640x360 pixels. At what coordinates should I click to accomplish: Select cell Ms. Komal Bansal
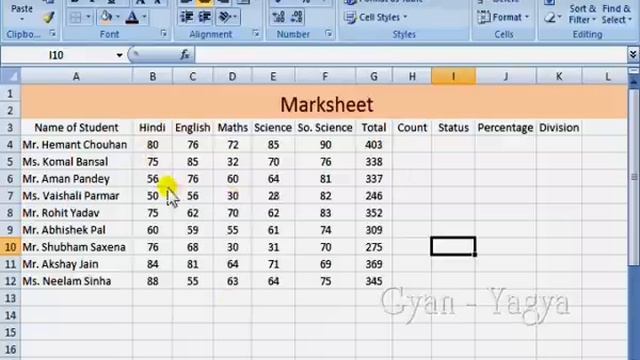point(76,162)
